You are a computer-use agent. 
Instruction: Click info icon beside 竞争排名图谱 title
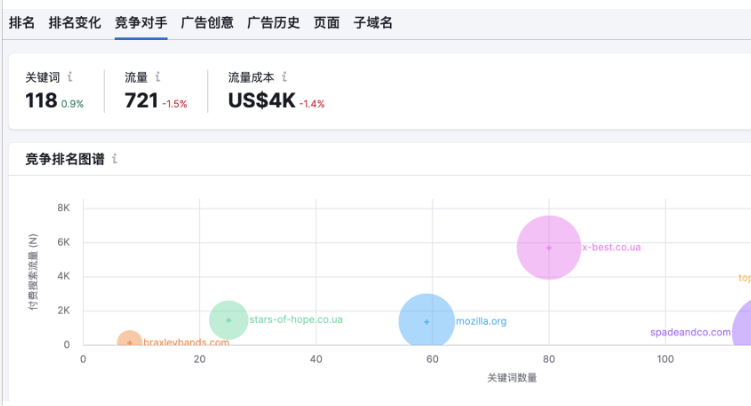click(115, 159)
